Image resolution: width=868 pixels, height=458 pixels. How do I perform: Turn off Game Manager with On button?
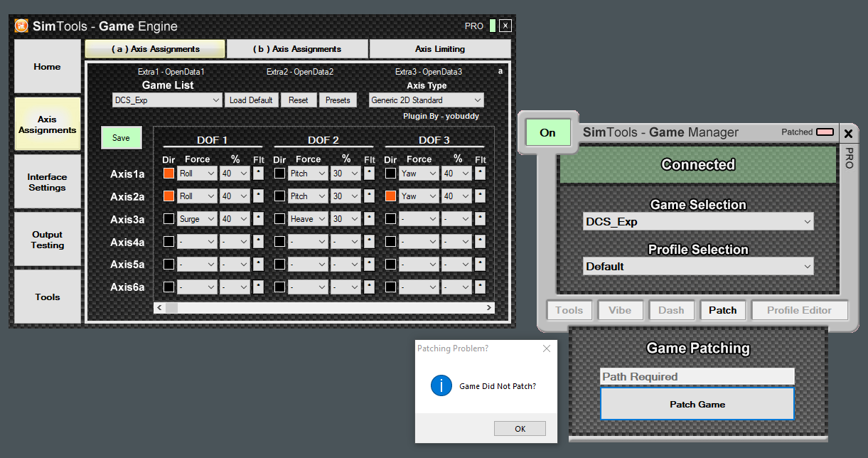click(x=547, y=132)
